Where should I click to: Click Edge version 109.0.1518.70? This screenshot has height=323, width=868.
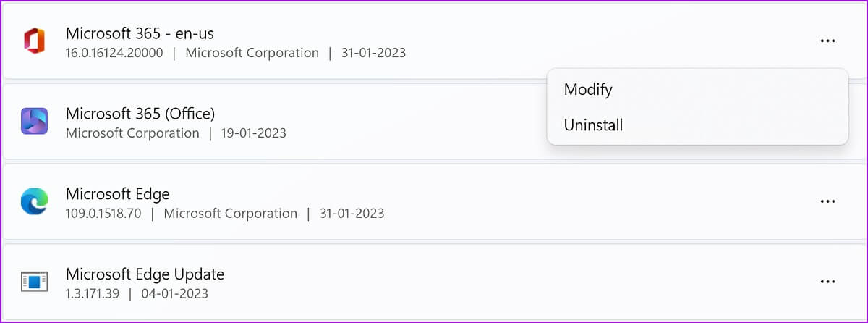(x=103, y=214)
